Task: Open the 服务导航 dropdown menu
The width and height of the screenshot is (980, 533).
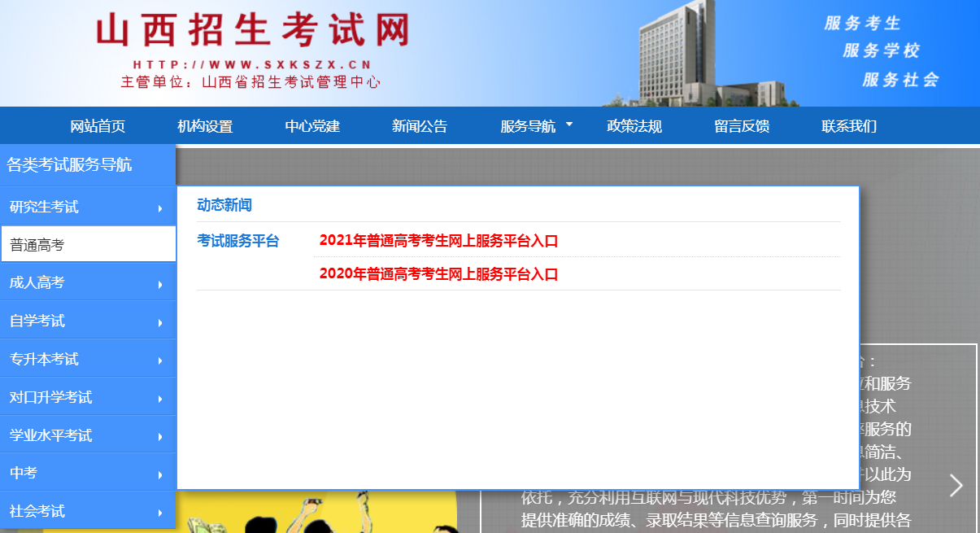Action: coord(530,125)
